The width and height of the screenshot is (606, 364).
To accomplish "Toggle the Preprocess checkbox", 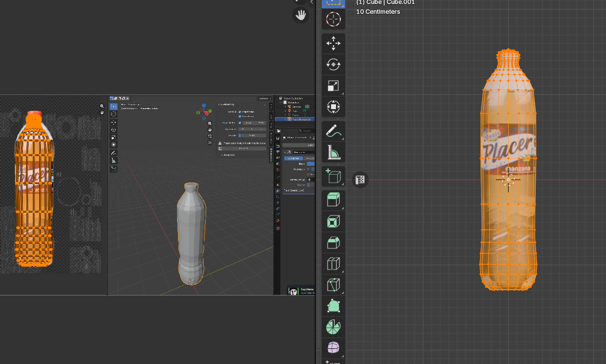I will coord(240,112).
